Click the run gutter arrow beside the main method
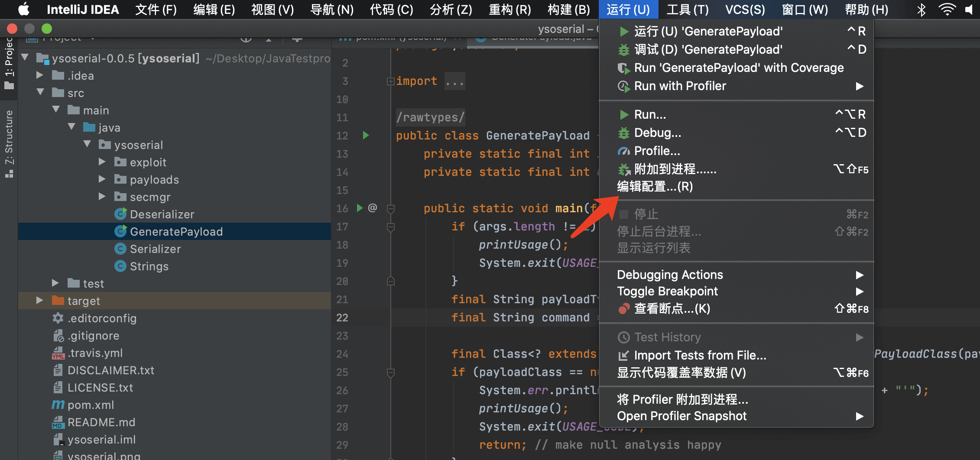This screenshot has height=460, width=980. (360, 208)
